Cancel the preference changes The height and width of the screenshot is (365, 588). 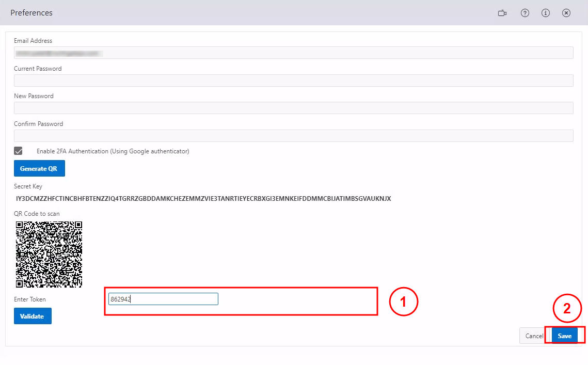coord(534,336)
